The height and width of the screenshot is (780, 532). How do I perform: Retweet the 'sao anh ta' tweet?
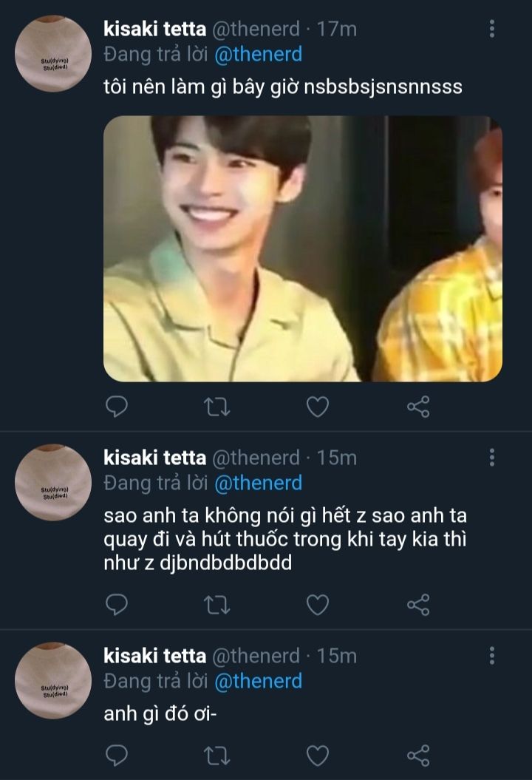(x=216, y=606)
